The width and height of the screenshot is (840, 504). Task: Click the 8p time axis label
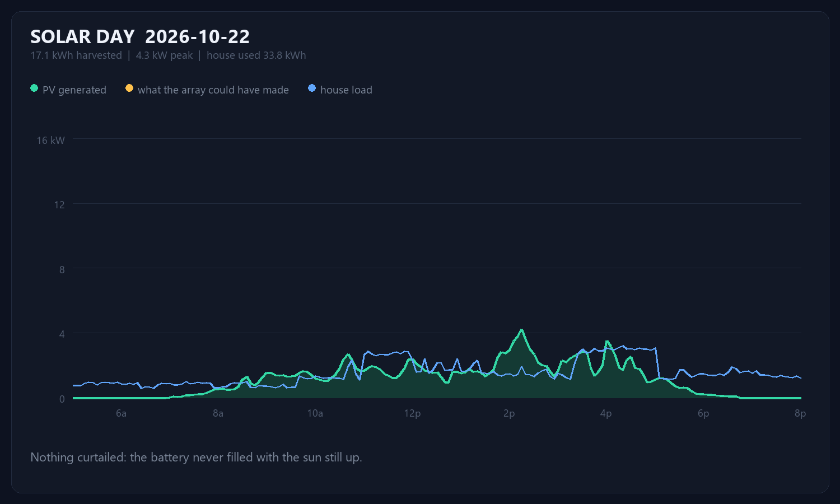coord(800,414)
